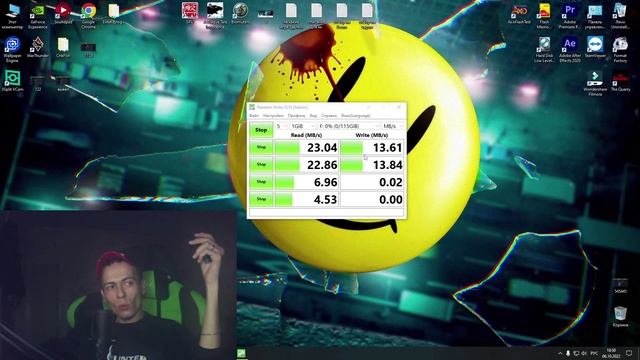
Task: Open Google Chrome from the desktop
Action: (88, 16)
